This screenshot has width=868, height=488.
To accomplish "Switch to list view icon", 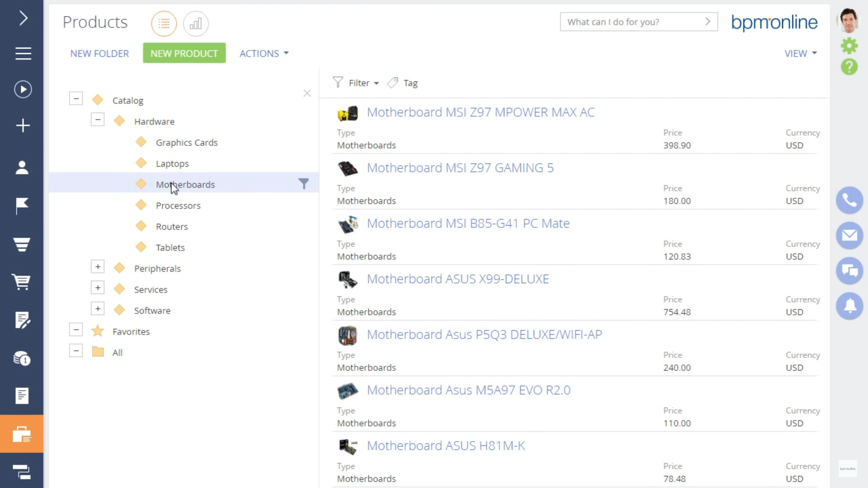I will pos(164,23).
